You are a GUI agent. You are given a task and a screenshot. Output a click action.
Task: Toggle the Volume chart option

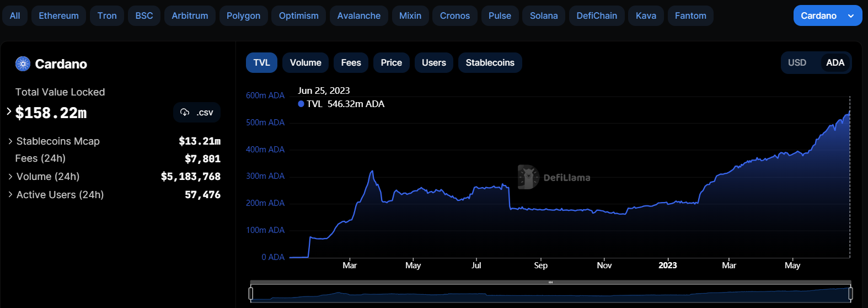coord(306,62)
